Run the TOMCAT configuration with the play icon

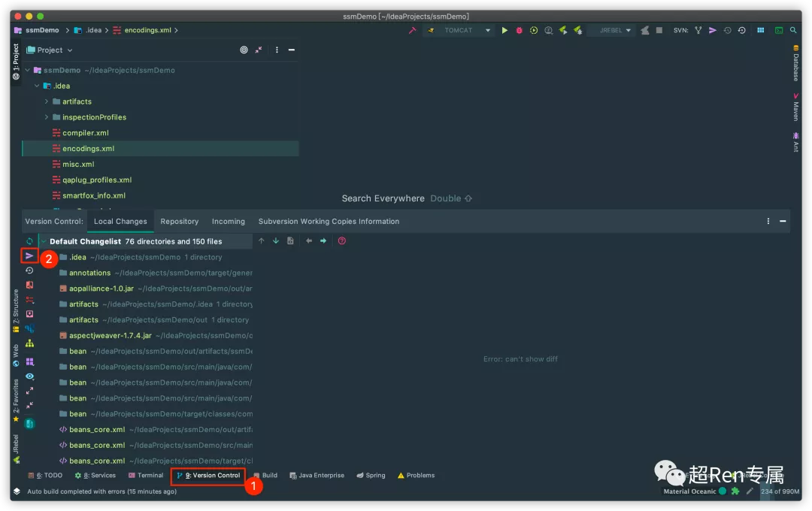pyautogui.click(x=504, y=30)
